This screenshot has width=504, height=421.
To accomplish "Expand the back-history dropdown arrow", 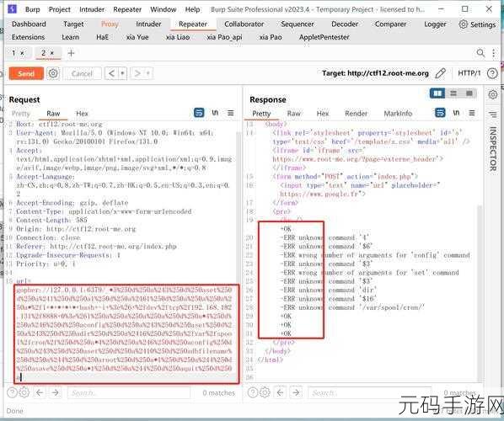I will (x=122, y=73).
